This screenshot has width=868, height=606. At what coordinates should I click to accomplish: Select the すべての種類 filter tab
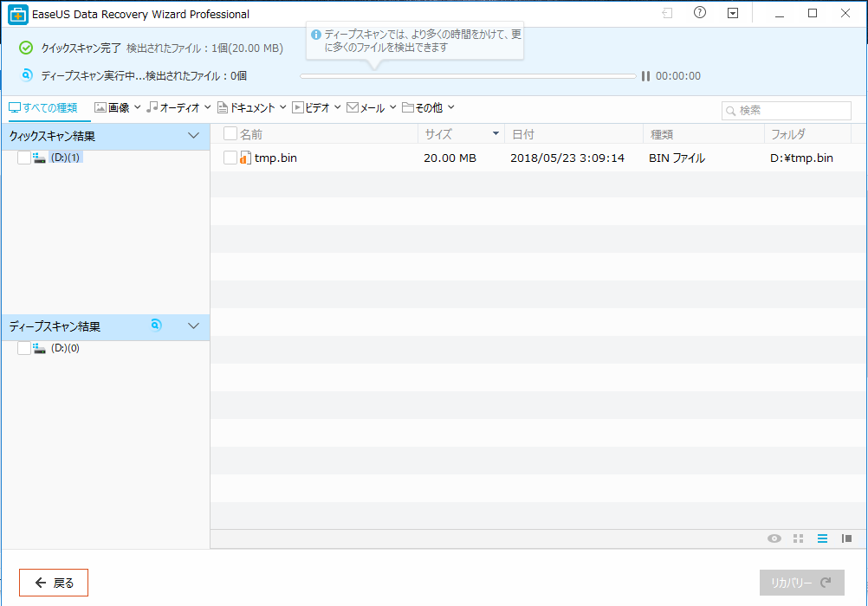(x=43, y=108)
